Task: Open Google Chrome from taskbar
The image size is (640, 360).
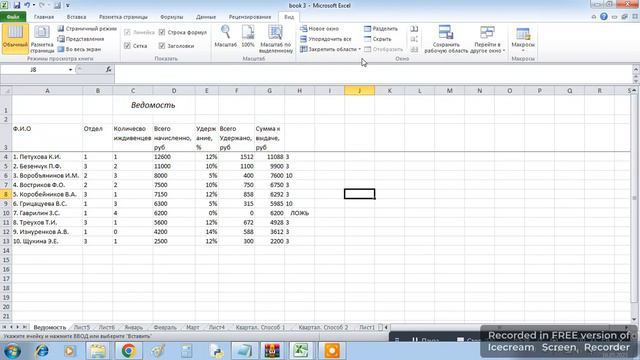Action: [x=128, y=351]
